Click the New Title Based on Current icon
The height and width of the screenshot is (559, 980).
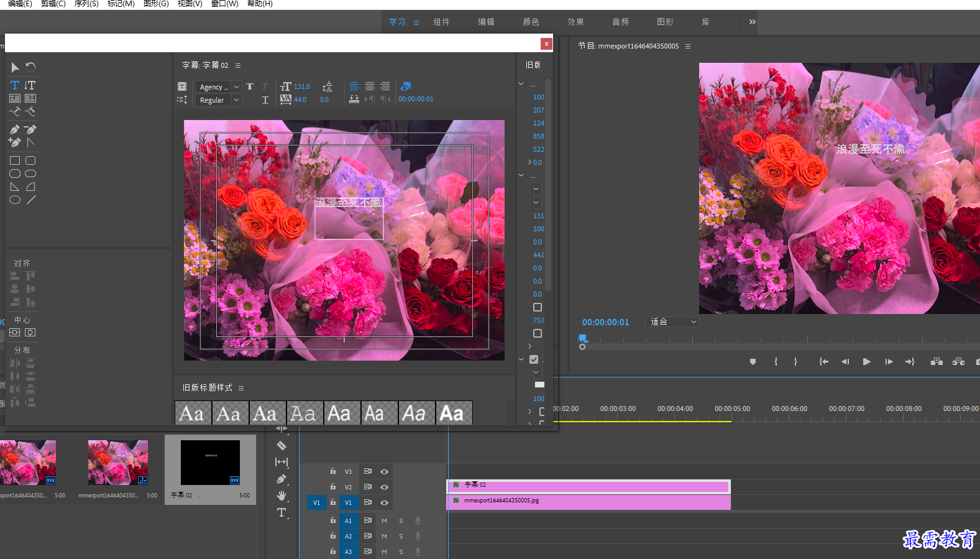tap(182, 86)
